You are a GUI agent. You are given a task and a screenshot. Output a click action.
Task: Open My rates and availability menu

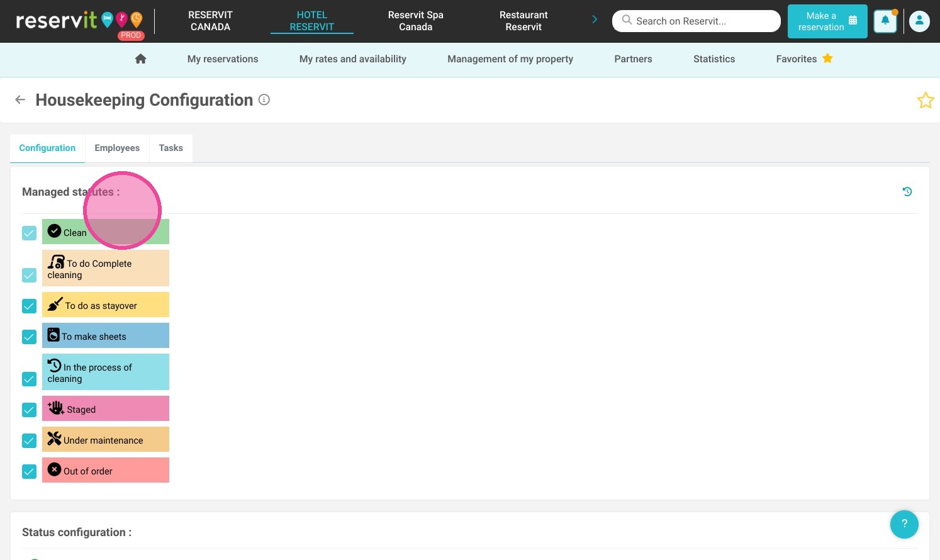click(353, 59)
